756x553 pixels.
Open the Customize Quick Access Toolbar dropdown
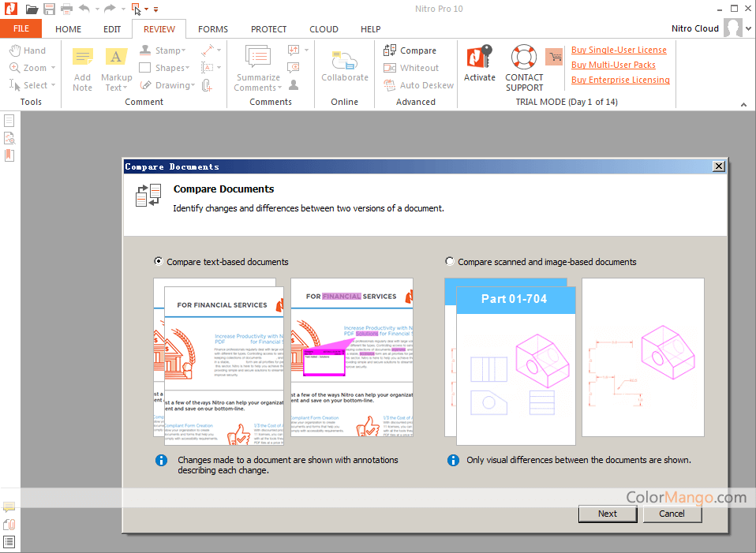(155, 9)
